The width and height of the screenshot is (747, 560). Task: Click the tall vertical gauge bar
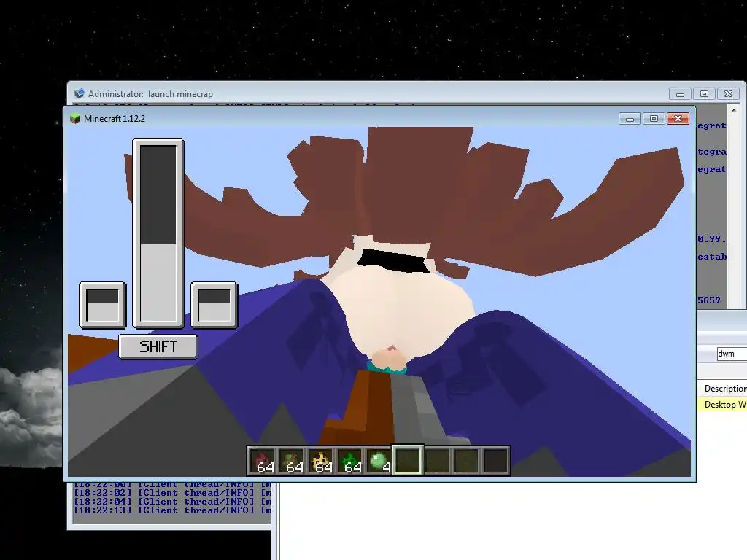pos(158,233)
